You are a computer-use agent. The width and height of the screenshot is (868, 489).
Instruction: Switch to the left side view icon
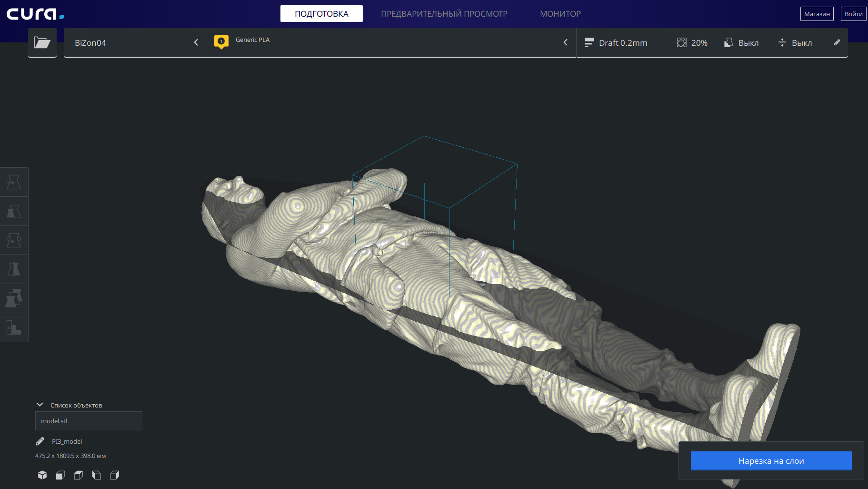(97, 475)
